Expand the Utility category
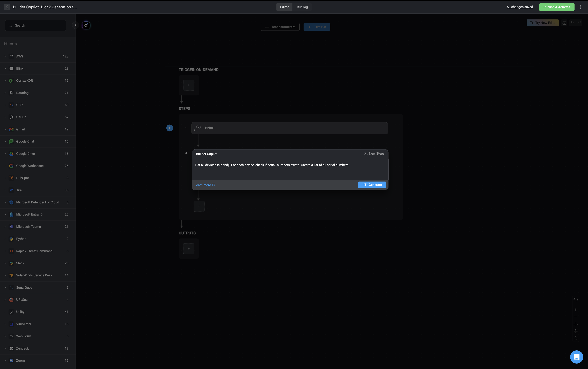Viewport: 588px width, 369px height. [x=5, y=312]
